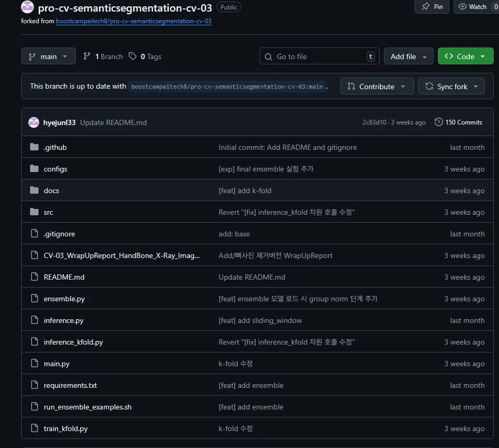Viewport: 499px width, 448px height.
Task: Click the ensemble.py file icon
Action: (34, 298)
